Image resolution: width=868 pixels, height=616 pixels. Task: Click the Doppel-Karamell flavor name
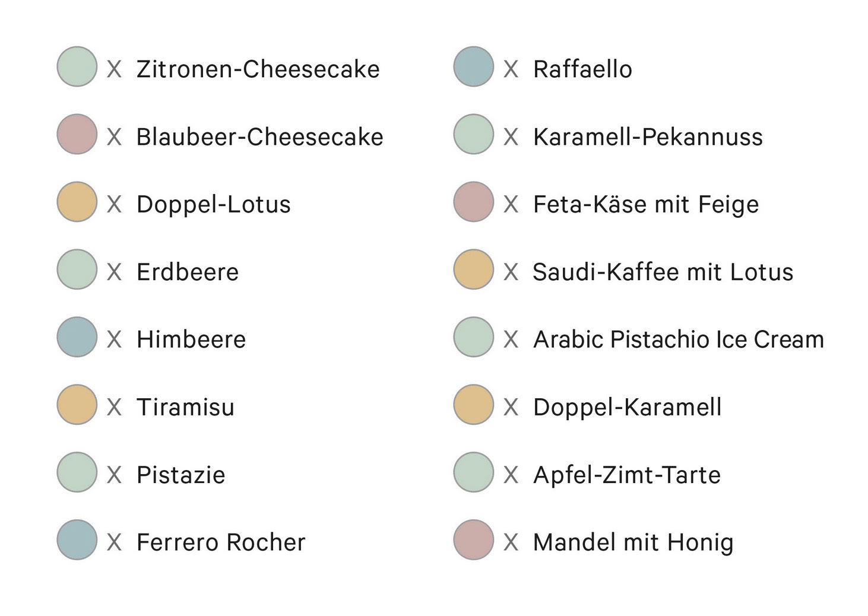[627, 407]
